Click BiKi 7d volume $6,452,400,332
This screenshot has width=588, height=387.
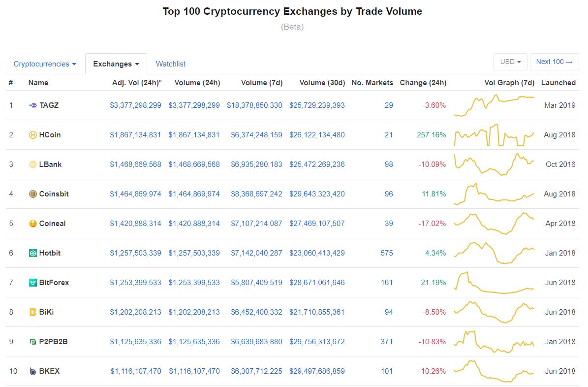(256, 312)
